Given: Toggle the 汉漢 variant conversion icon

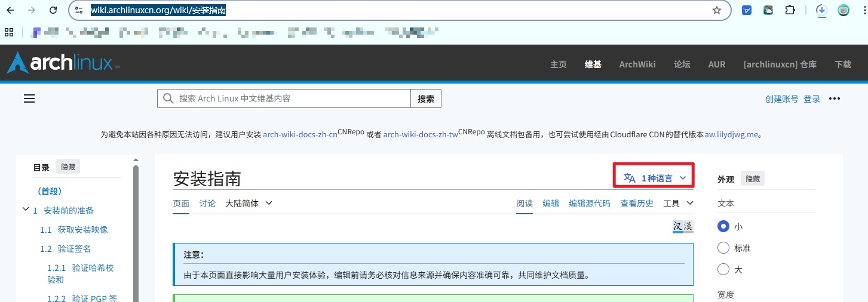Looking at the screenshot, I should [683, 227].
